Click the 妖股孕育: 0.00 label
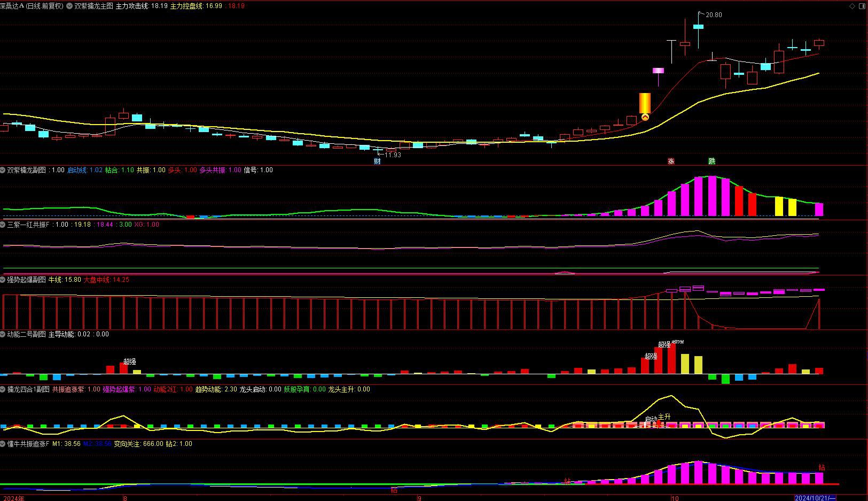Image resolution: width=868 pixels, height=501 pixels. coord(305,389)
